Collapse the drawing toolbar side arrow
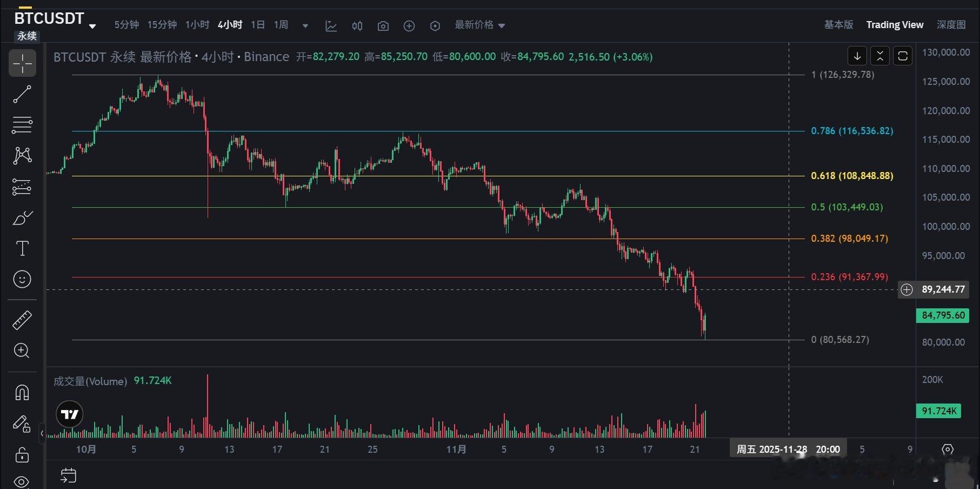 pyautogui.click(x=42, y=433)
